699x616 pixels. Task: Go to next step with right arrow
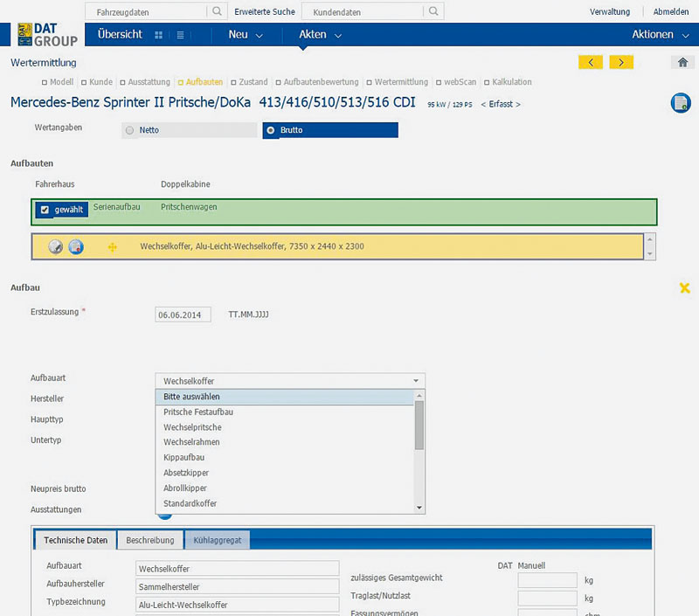coord(621,62)
